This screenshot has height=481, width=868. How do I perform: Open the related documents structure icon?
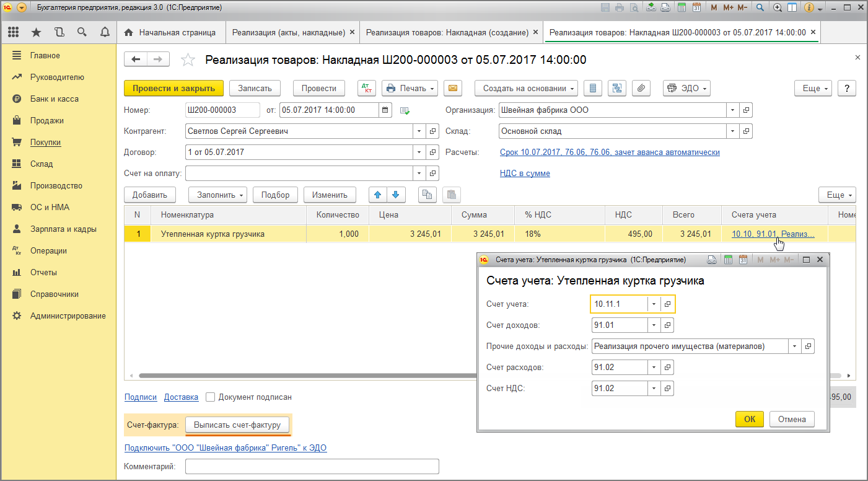coord(617,89)
